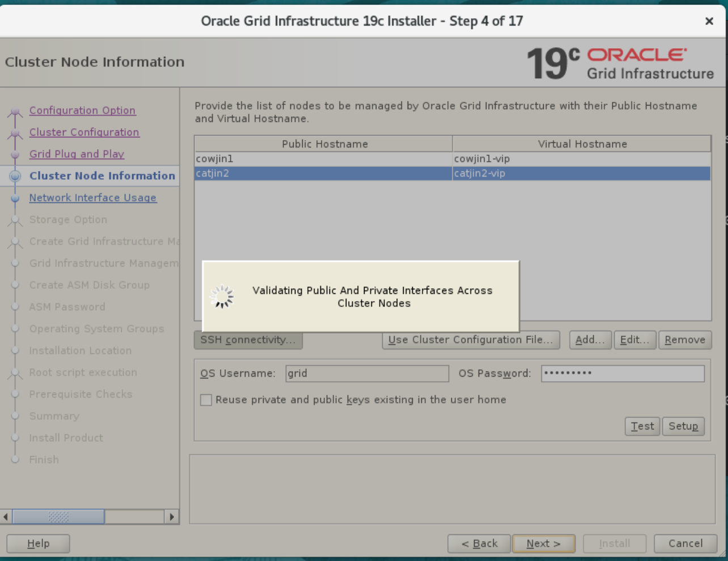Click the Storage Option step marker icon
The width and height of the screenshot is (728, 561).
(15, 220)
